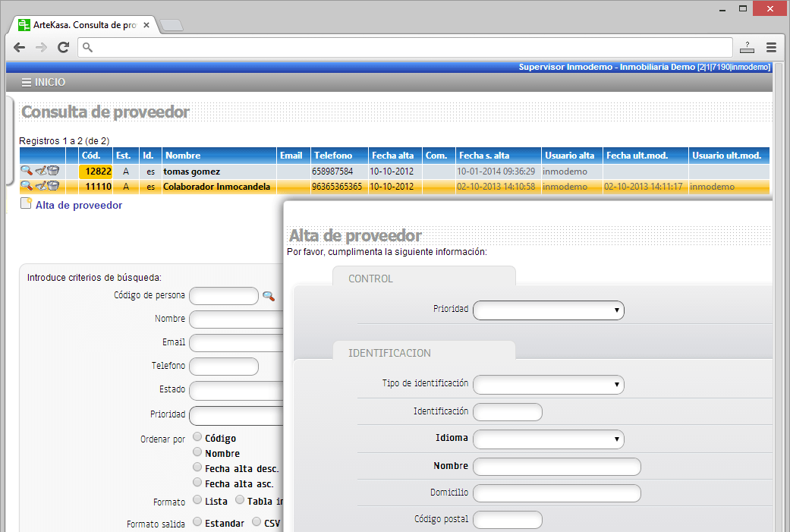Open the Chrome hamburger menu icon
Image resolution: width=790 pixels, height=532 pixels.
pos(771,47)
